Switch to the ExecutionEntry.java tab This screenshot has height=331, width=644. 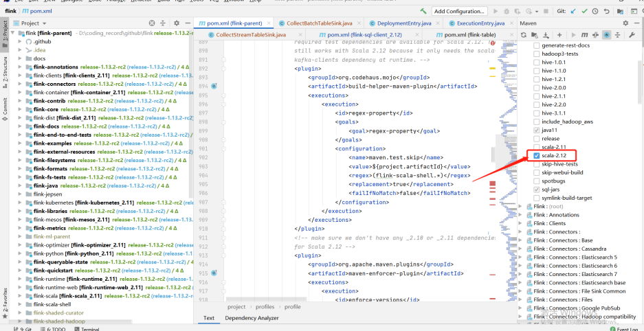(480, 23)
